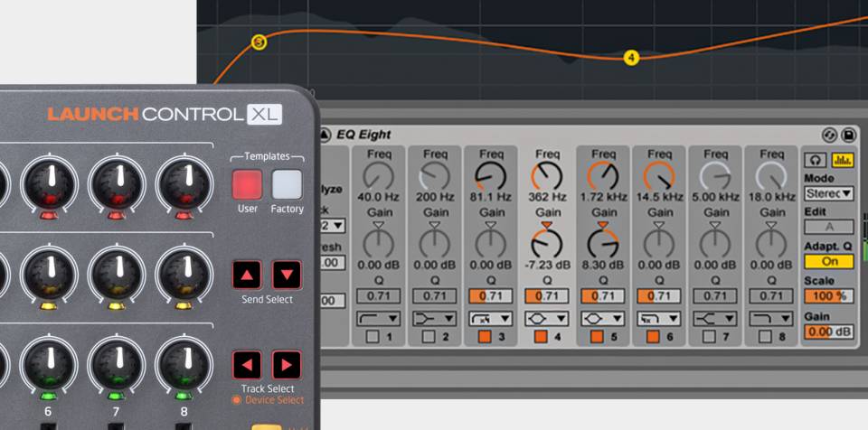The height and width of the screenshot is (430, 868).
Task: Click the Scale 100 % slider field
Action: 829,295
